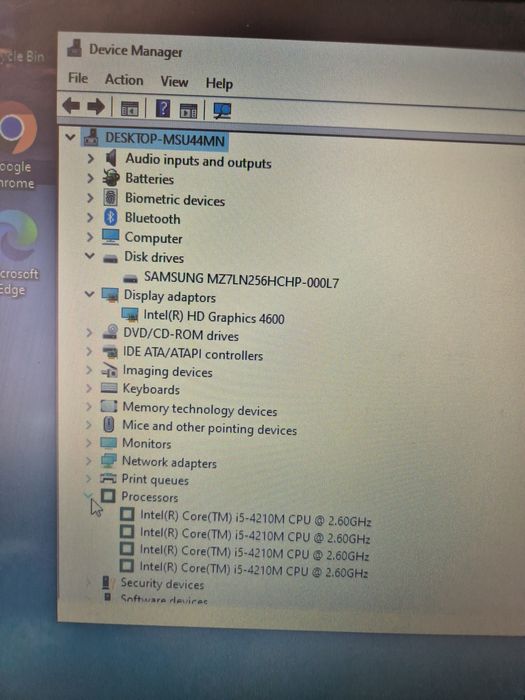Viewport: 525px width, 700px height.
Task: Open the File menu
Action: [78, 78]
